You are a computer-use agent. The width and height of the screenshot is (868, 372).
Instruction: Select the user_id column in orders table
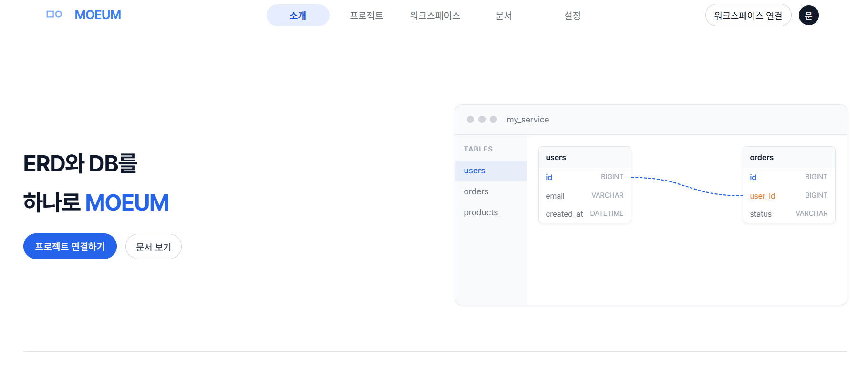789,196
